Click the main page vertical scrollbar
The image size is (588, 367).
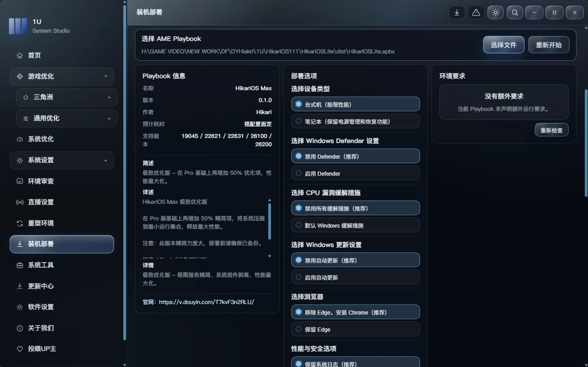click(x=586, y=143)
